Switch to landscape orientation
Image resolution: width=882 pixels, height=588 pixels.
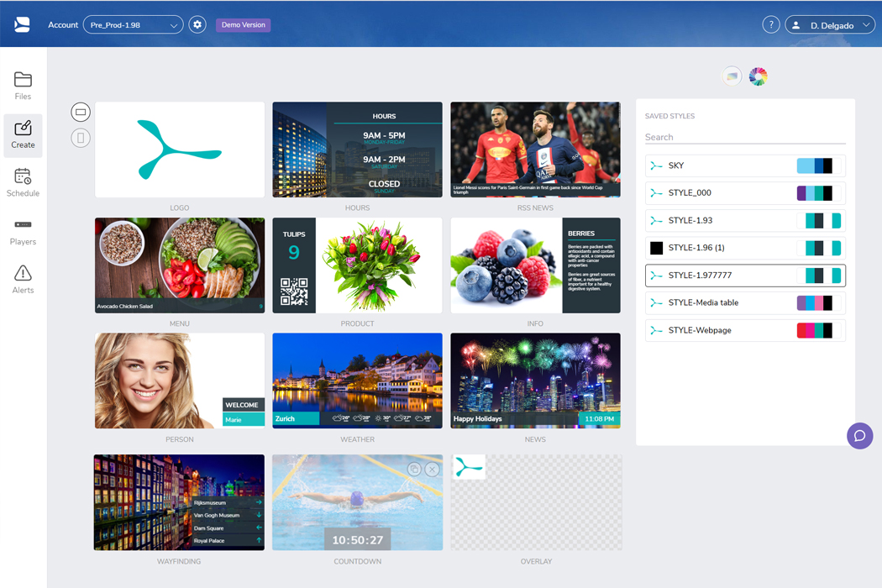(x=81, y=112)
